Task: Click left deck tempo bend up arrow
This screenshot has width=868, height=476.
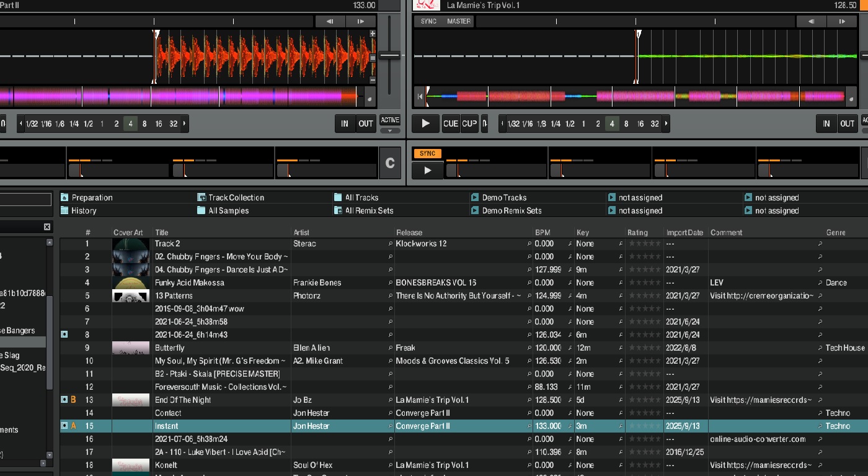Action: click(x=360, y=21)
